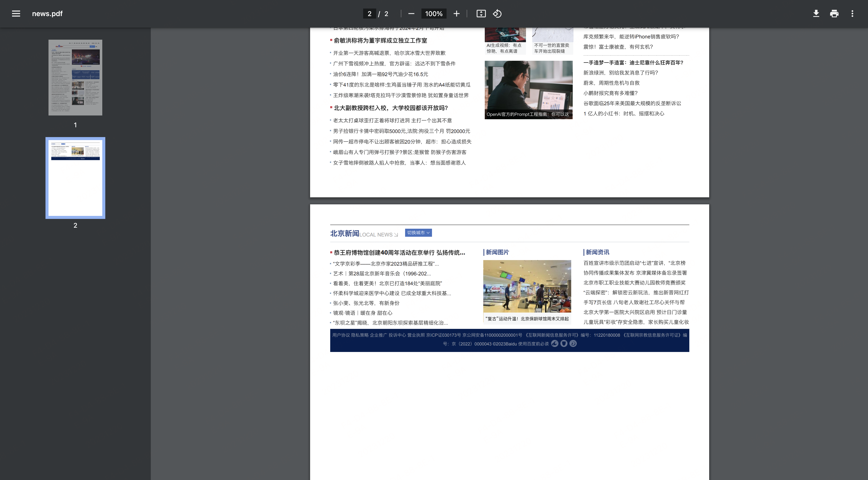Click the 新闻资讯 section title
Screen dimensions: 868x480
597,252
